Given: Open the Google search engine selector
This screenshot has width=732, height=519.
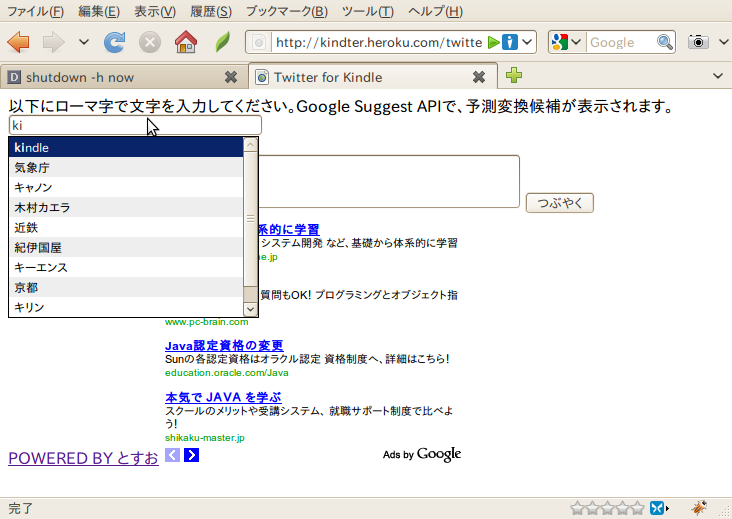Looking at the screenshot, I should (x=566, y=42).
